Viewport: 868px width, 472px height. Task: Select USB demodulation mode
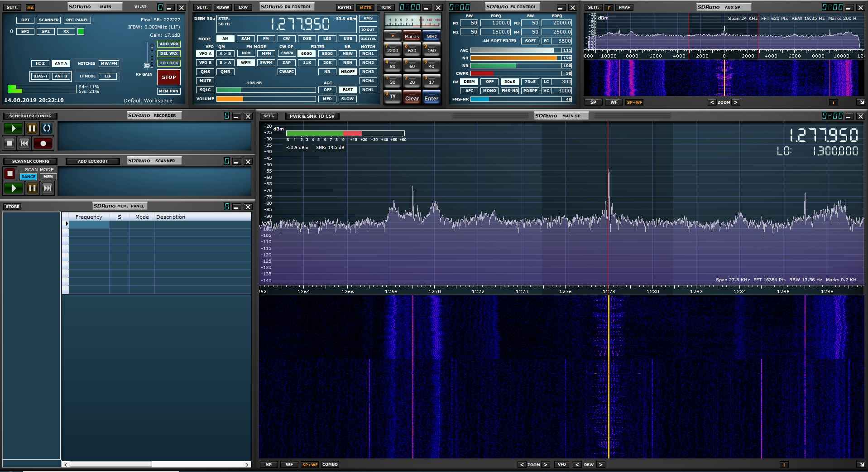(x=348, y=39)
